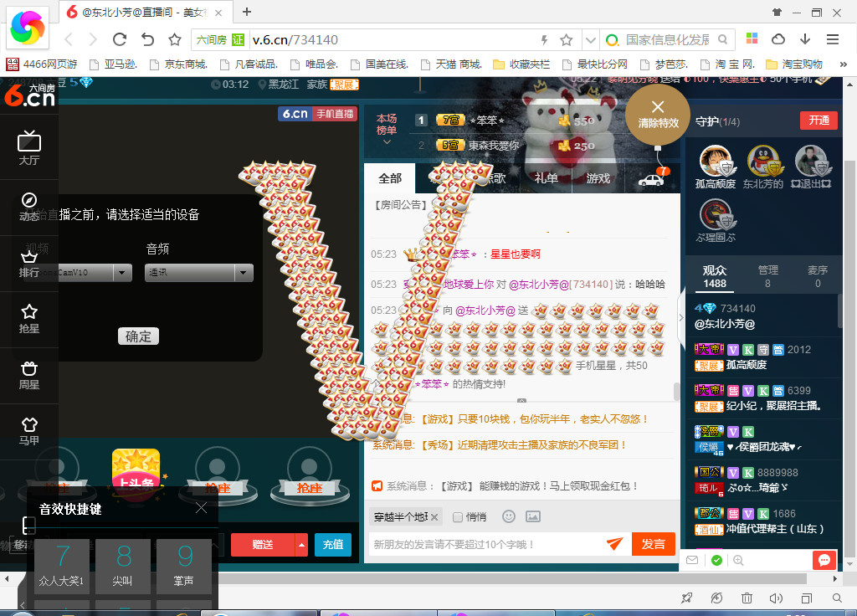This screenshot has height=616, width=857.
Task: Open the 周星 icon in sidebar
Action: 29,375
